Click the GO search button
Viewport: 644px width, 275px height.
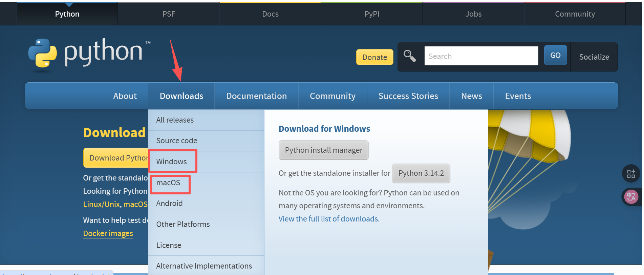point(555,55)
